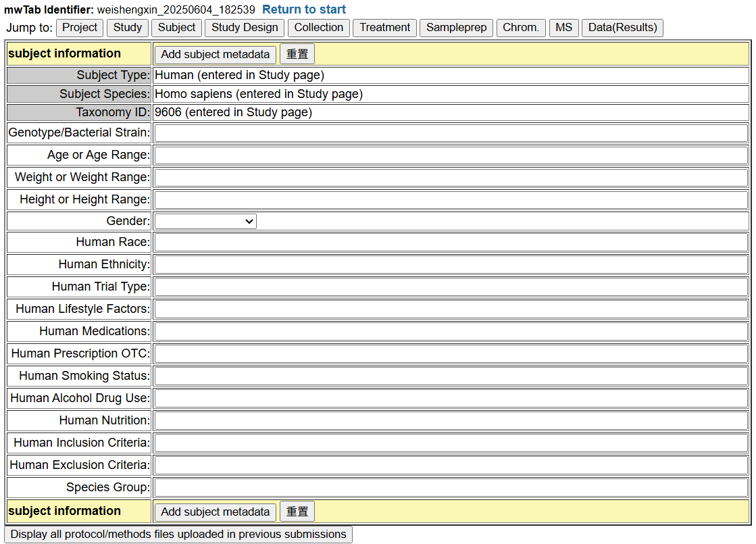Switch to the MS section
This screenshot has width=756, height=544.
[x=563, y=28]
